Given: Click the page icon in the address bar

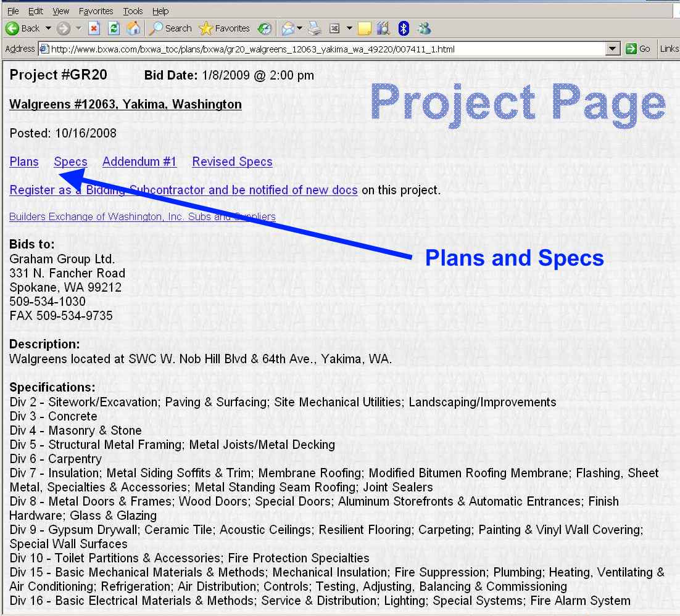Looking at the screenshot, I should (x=44, y=49).
